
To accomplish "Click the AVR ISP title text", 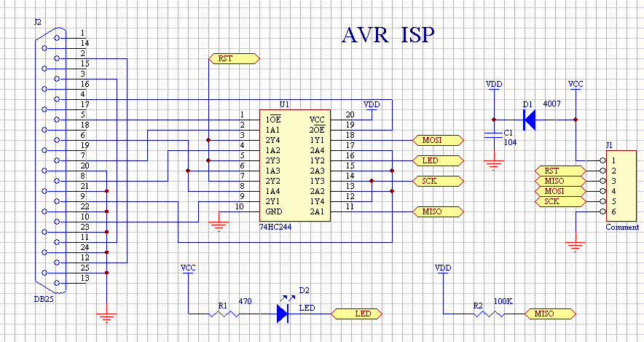I will click(390, 36).
